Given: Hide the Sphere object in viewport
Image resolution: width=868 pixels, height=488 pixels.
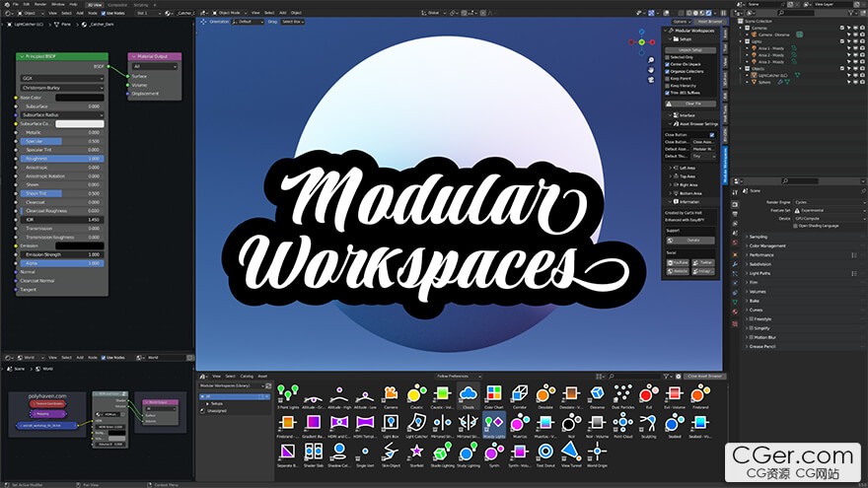Looking at the screenshot, I should pyautogui.click(x=855, y=83).
